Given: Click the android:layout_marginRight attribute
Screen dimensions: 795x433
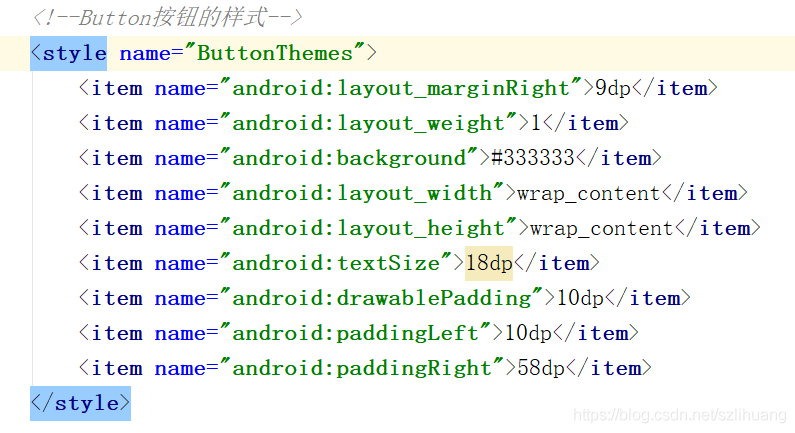Looking at the screenshot, I should (x=406, y=88).
